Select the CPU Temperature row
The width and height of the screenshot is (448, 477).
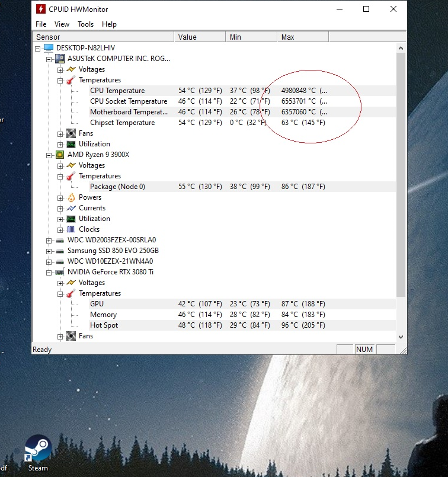[242, 91]
